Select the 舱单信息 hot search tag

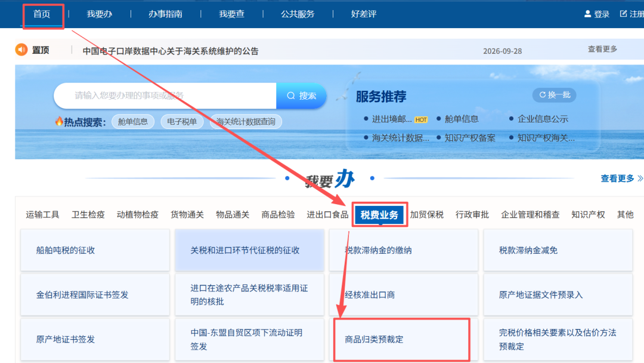click(132, 122)
